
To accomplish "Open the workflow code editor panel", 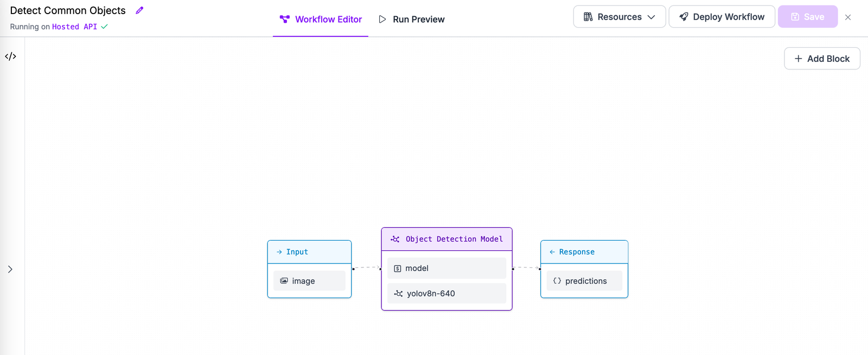I will point(10,56).
